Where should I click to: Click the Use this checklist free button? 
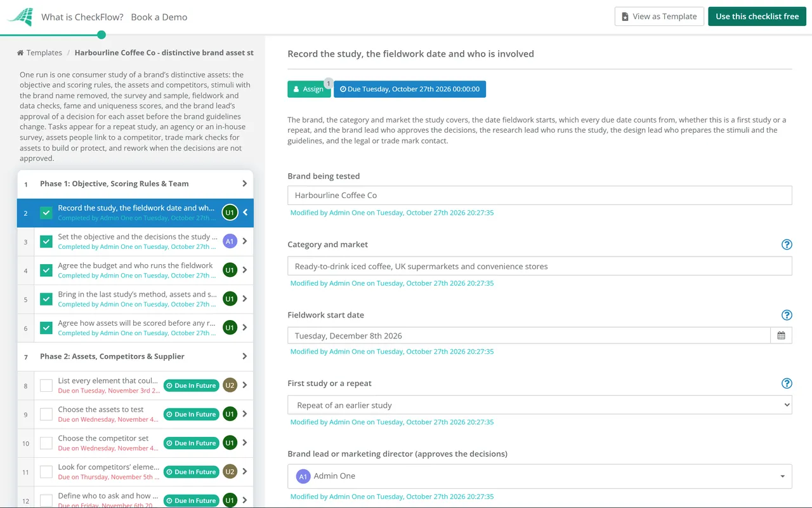(x=757, y=17)
